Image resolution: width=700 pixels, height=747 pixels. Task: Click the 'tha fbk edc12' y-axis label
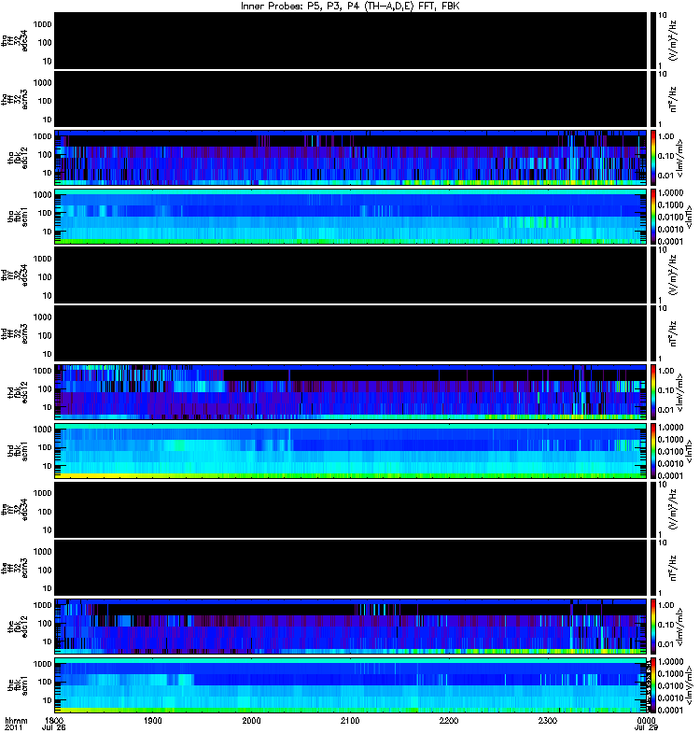(x=18, y=158)
